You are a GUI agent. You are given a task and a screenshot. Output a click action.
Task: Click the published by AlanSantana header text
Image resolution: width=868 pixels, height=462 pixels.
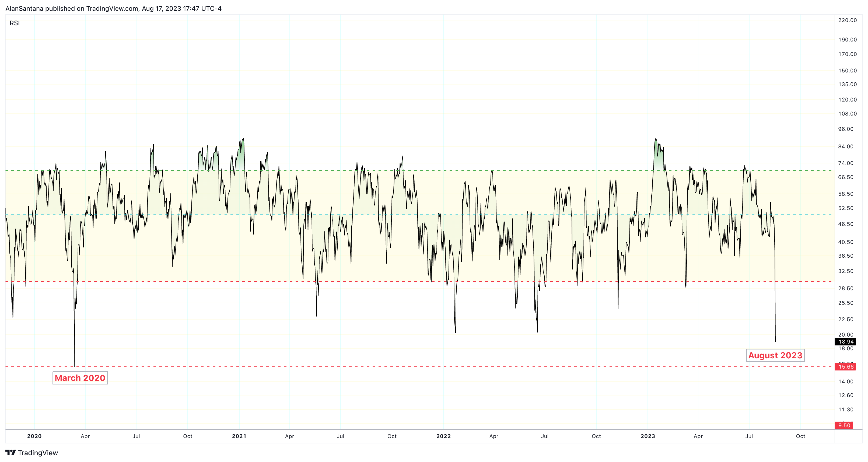tap(114, 8)
